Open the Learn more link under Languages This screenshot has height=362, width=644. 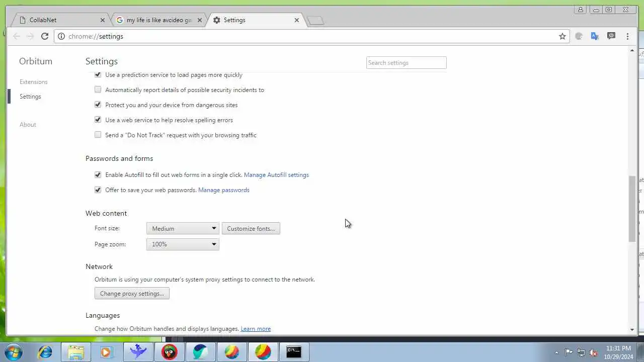(x=256, y=329)
